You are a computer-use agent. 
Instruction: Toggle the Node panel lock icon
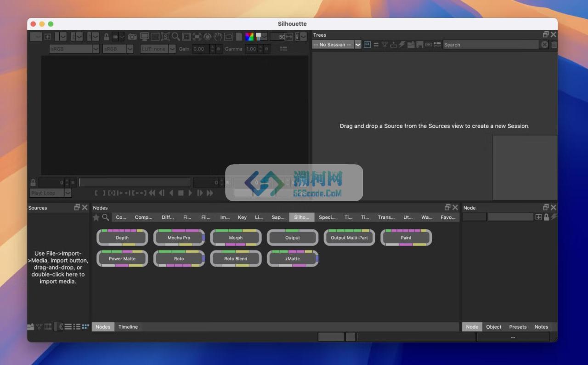(x=546, y=217)
